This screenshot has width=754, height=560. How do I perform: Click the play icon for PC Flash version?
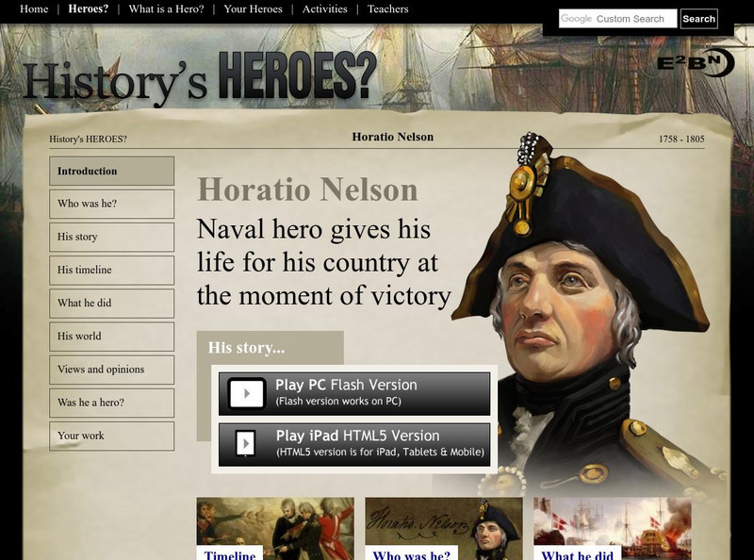tap(247, 393)
